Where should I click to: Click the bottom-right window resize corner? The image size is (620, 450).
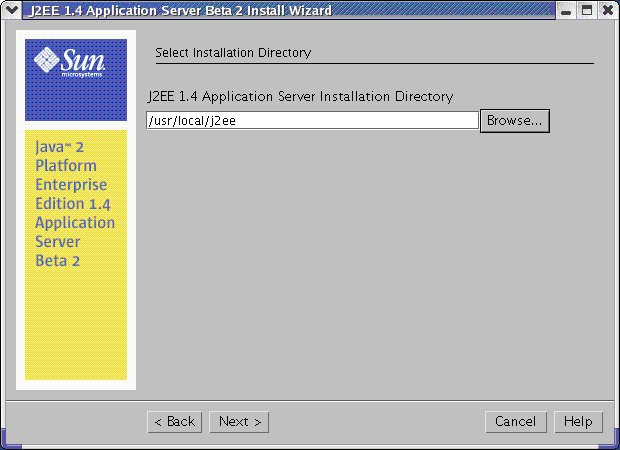point(613,443)
